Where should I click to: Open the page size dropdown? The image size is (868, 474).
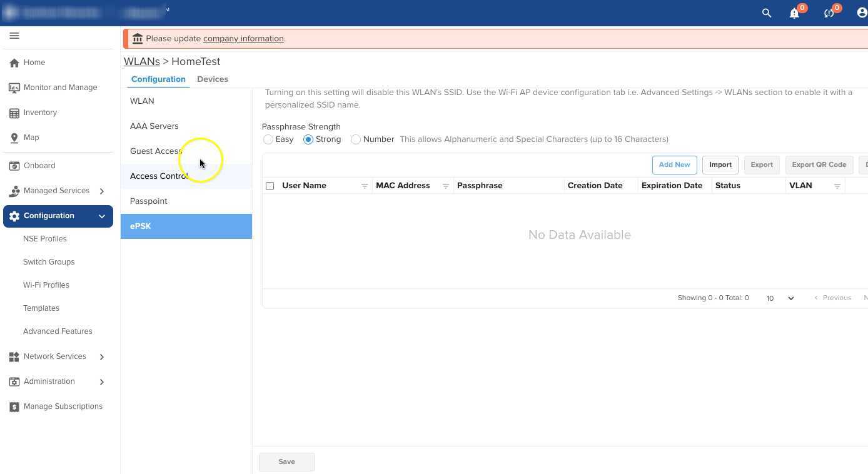point(780,298)
